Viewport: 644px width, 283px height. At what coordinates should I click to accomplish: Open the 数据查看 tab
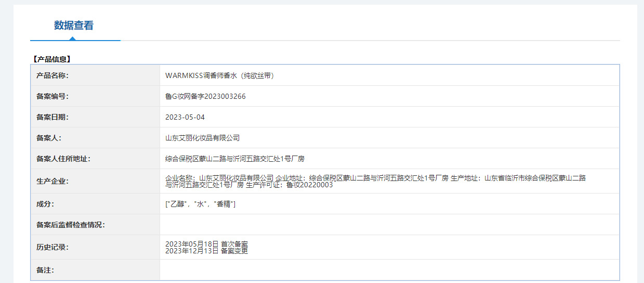(x=74, y=25)
